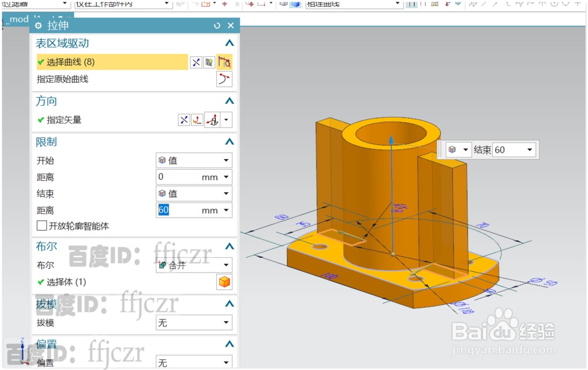Open the 布尔 合并 dropdown
Viewport: 588px width, 370px height.
[194, 265]
